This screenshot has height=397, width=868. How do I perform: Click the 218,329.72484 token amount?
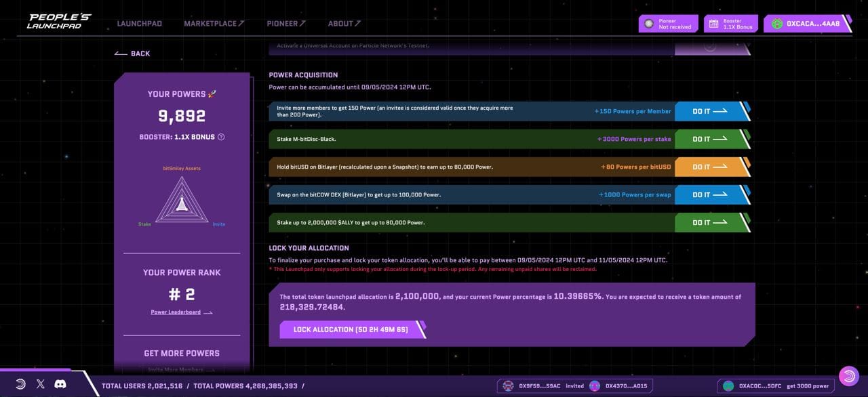(x=312, y=307)
